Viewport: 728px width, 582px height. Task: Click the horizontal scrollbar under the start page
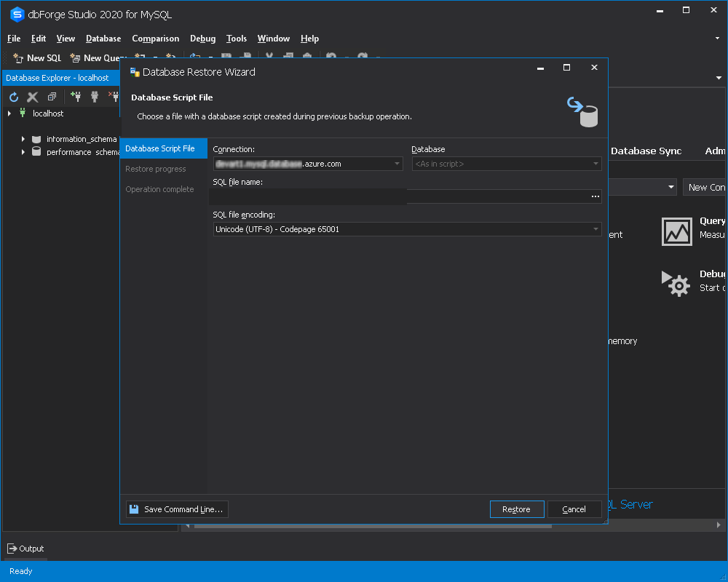[373, 525]
